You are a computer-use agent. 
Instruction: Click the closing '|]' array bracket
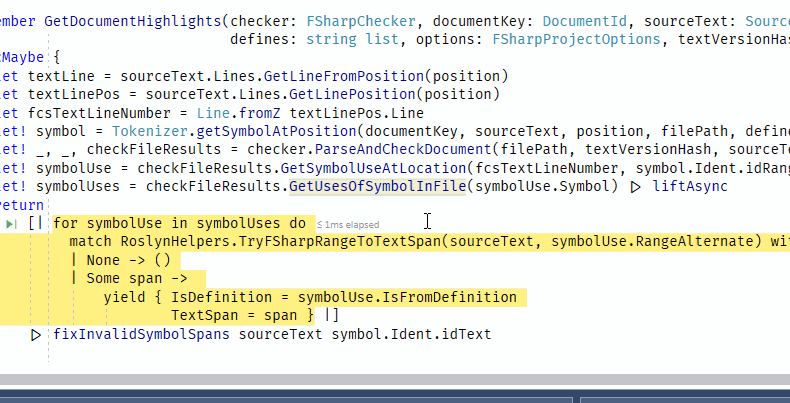(x=332, y=315)
